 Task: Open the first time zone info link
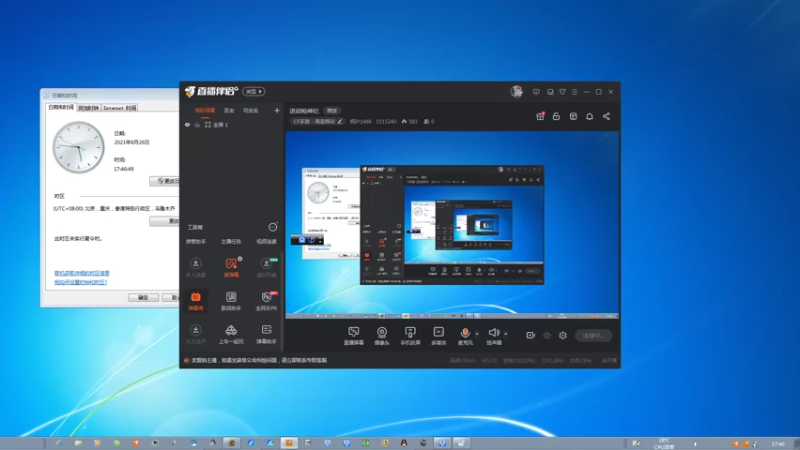[82, 273]
